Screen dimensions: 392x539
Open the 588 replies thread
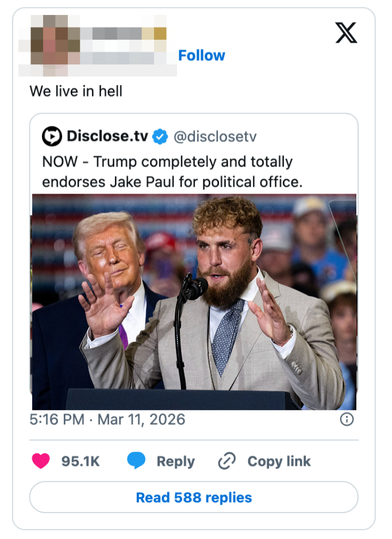tap(193, 497)
